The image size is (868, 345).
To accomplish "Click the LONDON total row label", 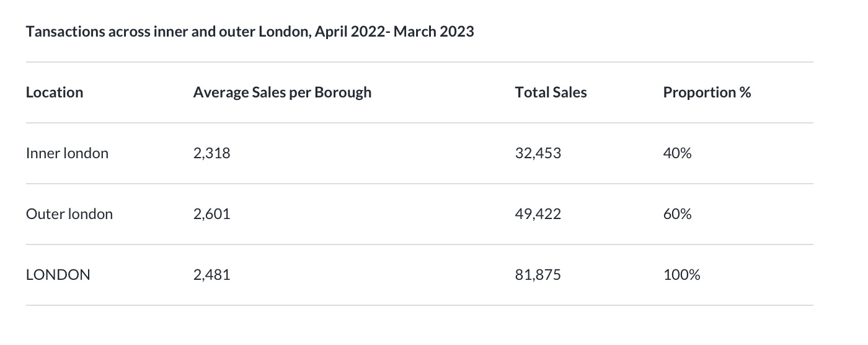I will [x=58, y=275].
